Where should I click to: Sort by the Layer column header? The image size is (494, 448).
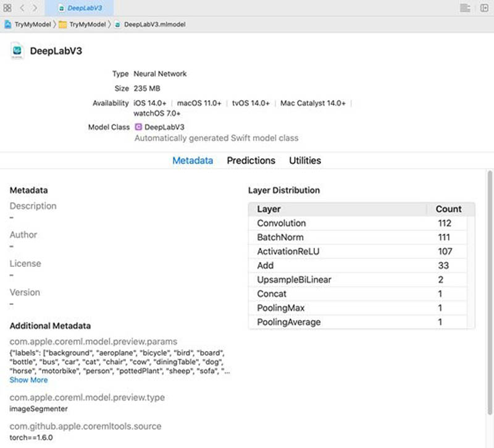tap(337, 209)
